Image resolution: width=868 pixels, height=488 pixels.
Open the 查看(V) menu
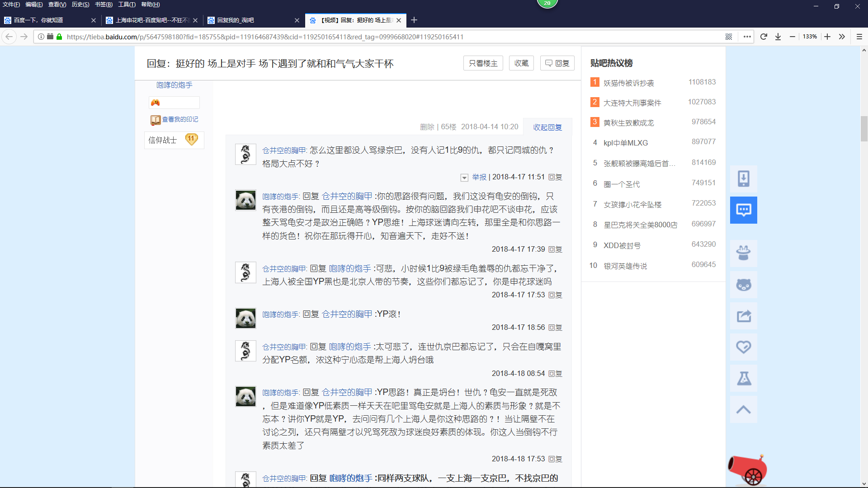coord(57,5)
